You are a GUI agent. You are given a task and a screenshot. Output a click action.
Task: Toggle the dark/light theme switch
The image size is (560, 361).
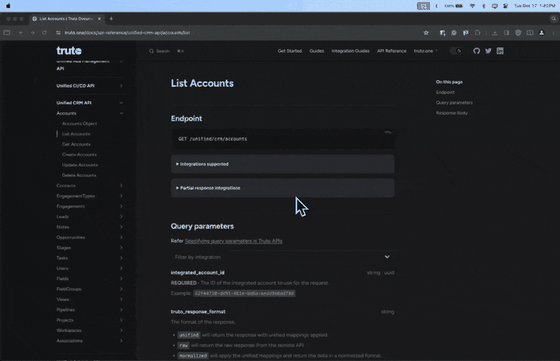(456, 51)
